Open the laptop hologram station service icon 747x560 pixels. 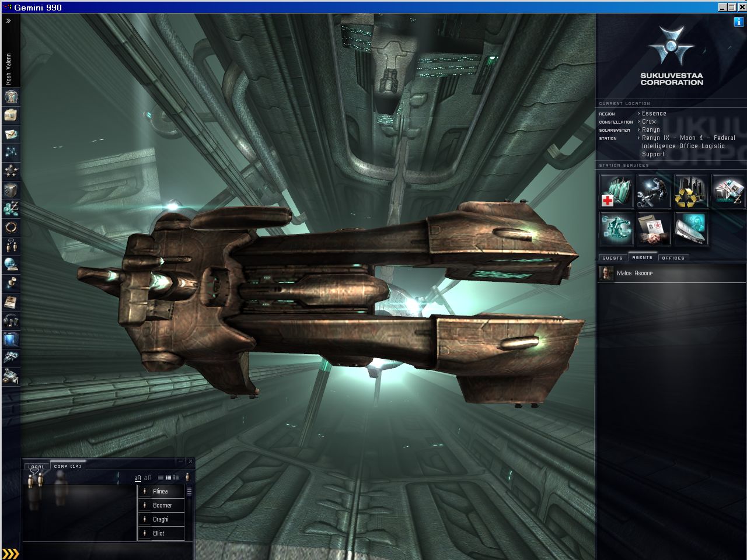point(691,229)
